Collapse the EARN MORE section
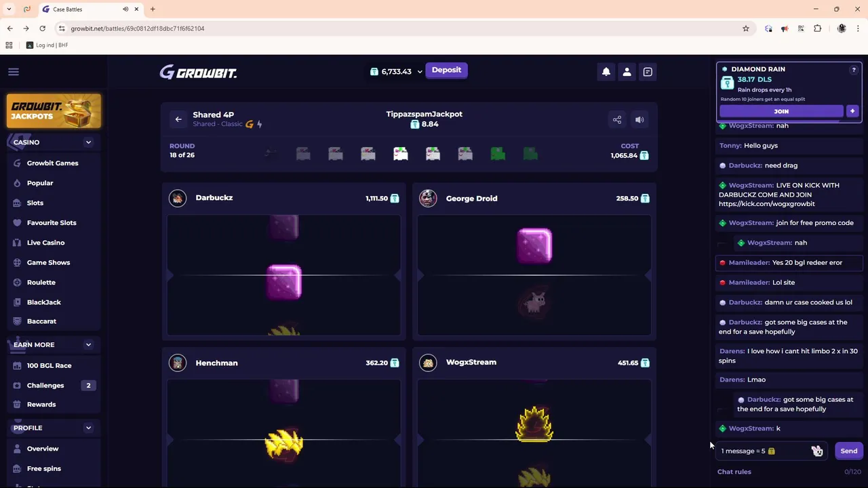Image resolution: width=868 pixels, height=488 pixels. click(x=88, y=345)
